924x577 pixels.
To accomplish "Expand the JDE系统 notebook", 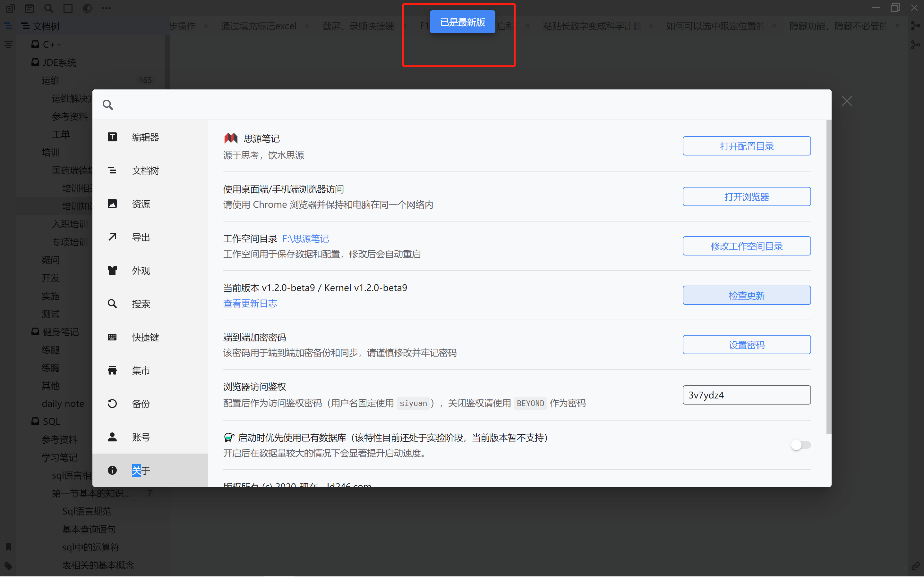I will [x=59, y=62].
